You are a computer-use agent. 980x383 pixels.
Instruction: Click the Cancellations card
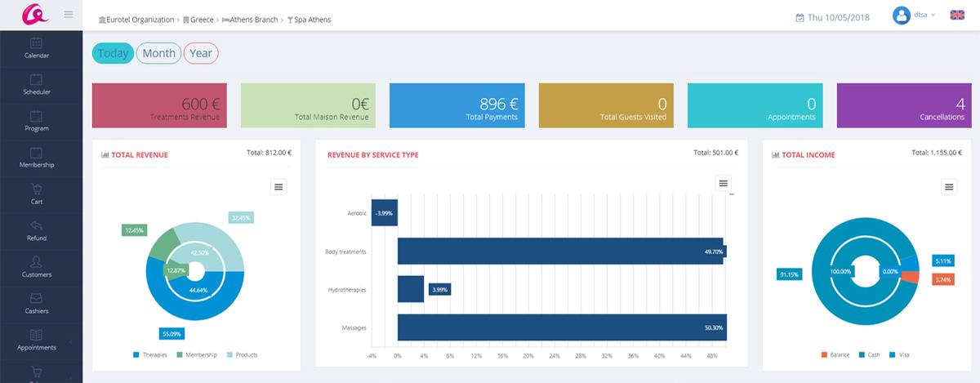coord(904,106)
